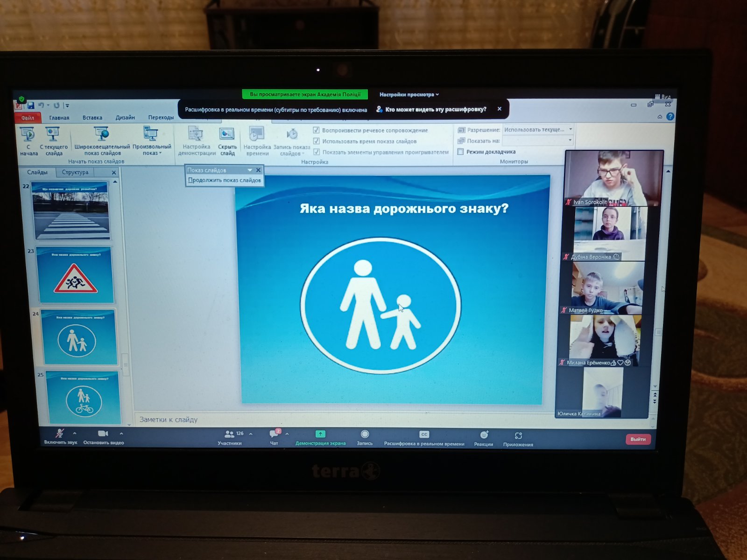Select slide 25 pedestrian and bicycle thumbnail

(83, 397)
